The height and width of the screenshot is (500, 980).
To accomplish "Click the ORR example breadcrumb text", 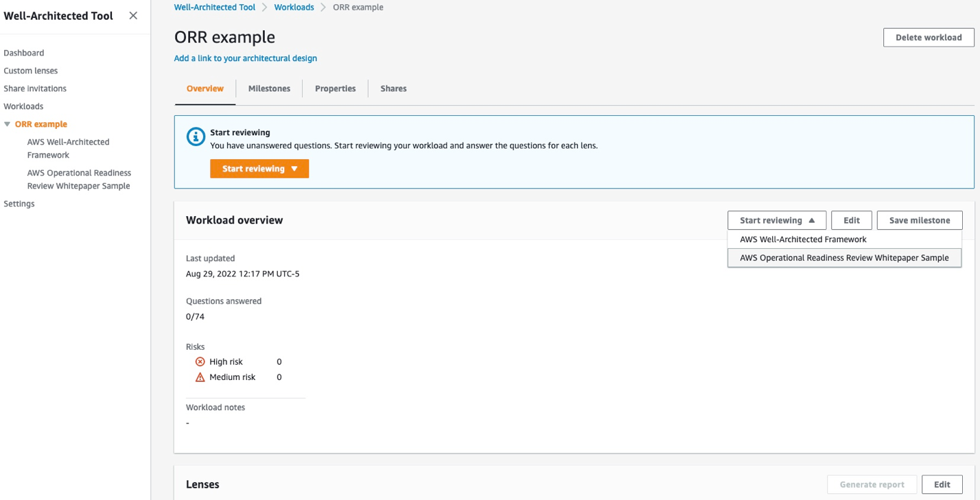I will click(358, 8).
